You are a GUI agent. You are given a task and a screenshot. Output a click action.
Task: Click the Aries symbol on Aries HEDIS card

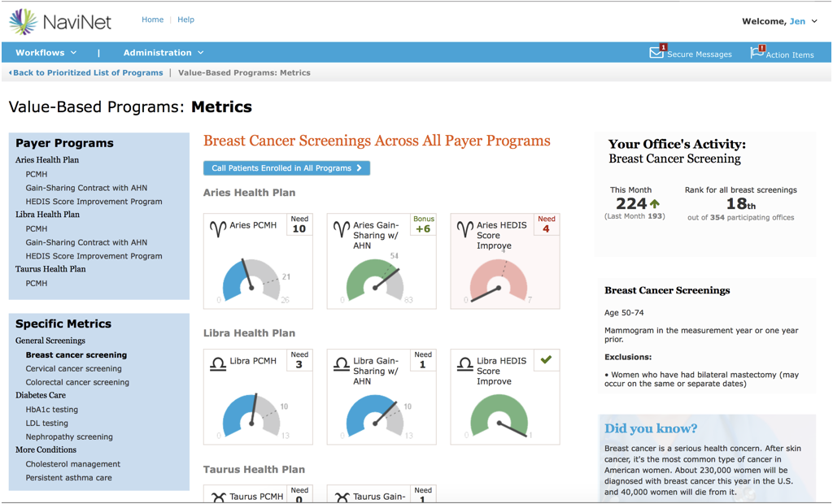464,228
